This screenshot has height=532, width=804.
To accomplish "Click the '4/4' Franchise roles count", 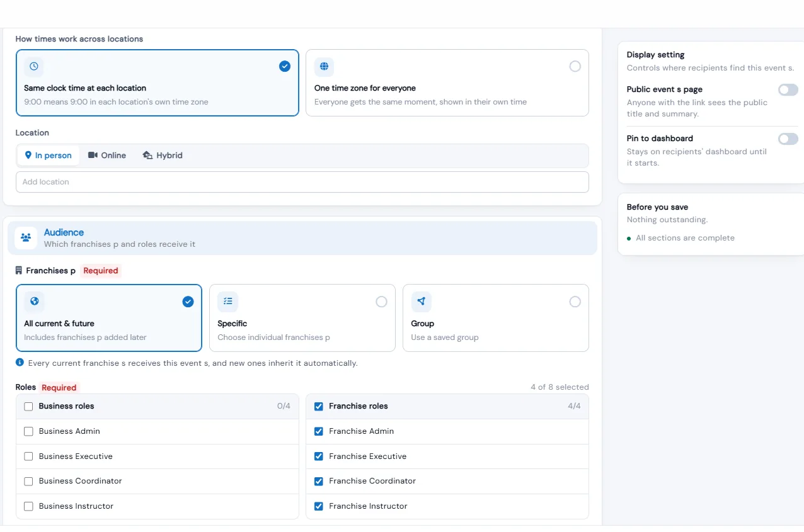I will [574, 406].
